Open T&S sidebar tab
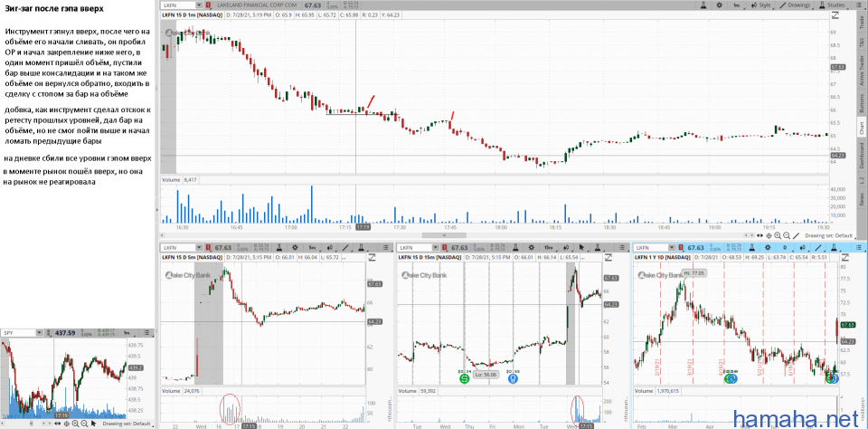 coord(862,43)
